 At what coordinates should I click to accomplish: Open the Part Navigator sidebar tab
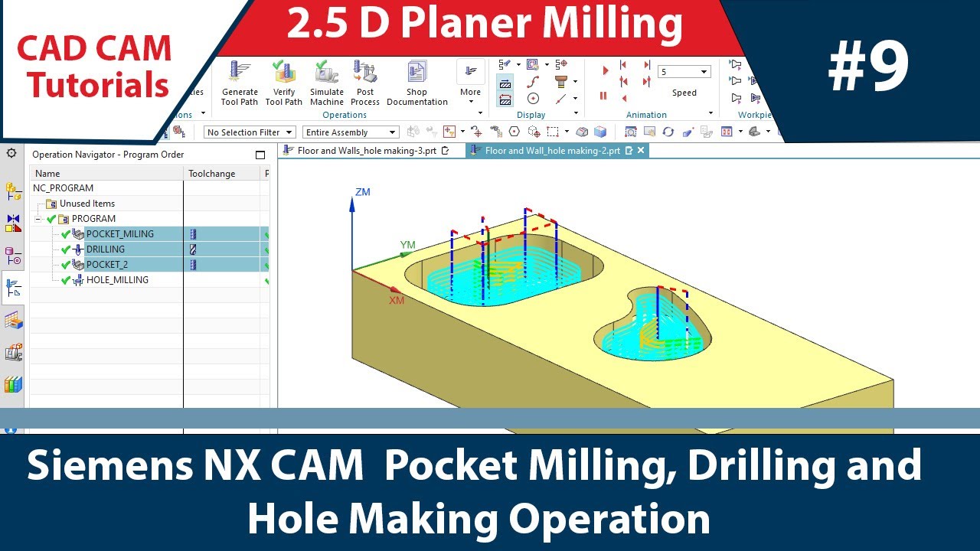click(x=13, y=256)
